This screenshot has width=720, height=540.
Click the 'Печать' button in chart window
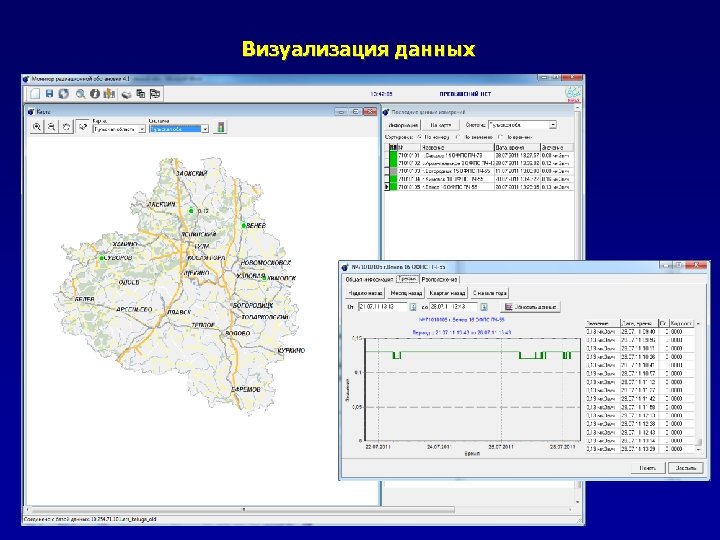pyautogui.click(x=647, y=468)
